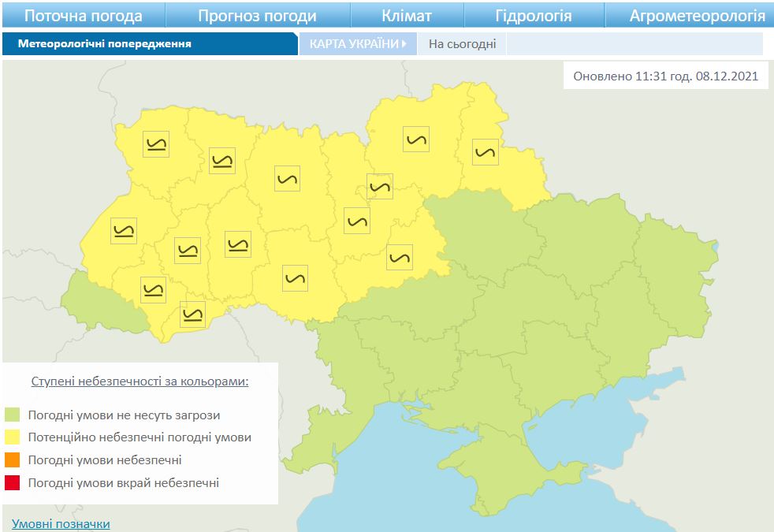Viewport: 774px width, 532px height.
Task: Select the warning icon in Lviv region, far west
Action: click(x=124, y=231)
